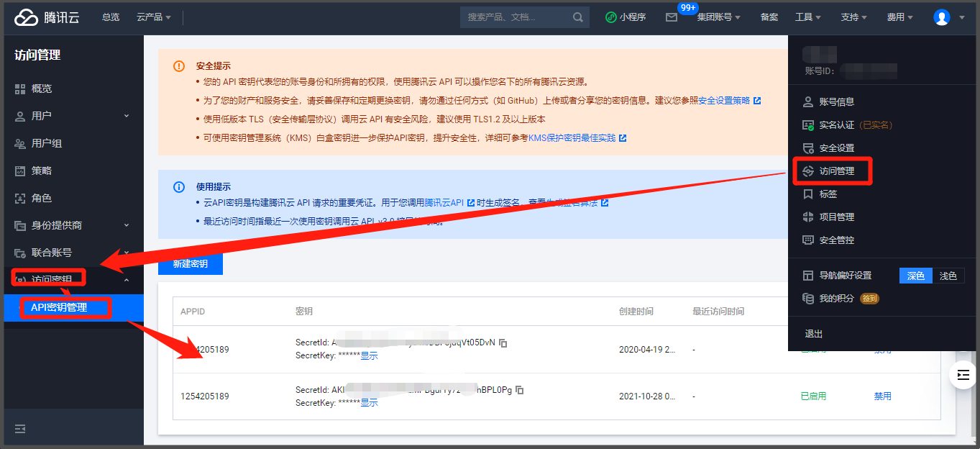Go to 总览 in top navigation
Viewport: 980px width, 449px height.
click(111, 17)
